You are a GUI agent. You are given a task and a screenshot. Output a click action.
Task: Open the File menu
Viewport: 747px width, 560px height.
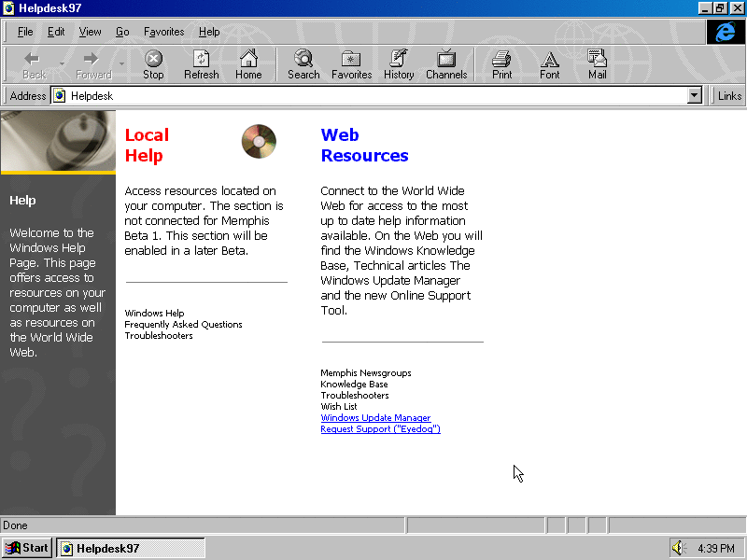point(25,32)
